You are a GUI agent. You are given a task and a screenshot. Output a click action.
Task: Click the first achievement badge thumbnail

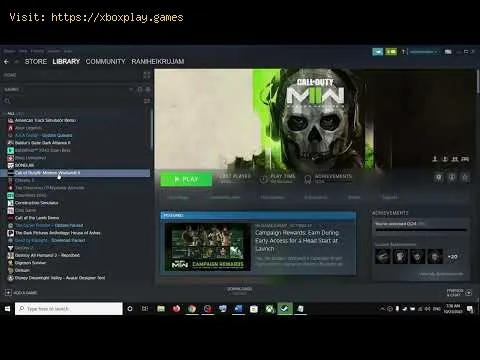383,257
